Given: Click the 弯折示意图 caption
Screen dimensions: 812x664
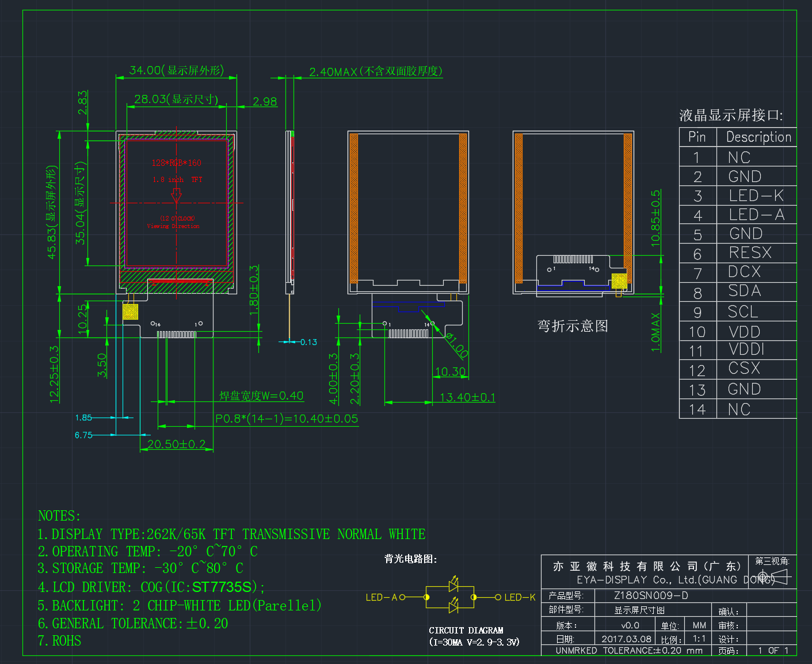Looking at the screenshot, I should [573, 326].
